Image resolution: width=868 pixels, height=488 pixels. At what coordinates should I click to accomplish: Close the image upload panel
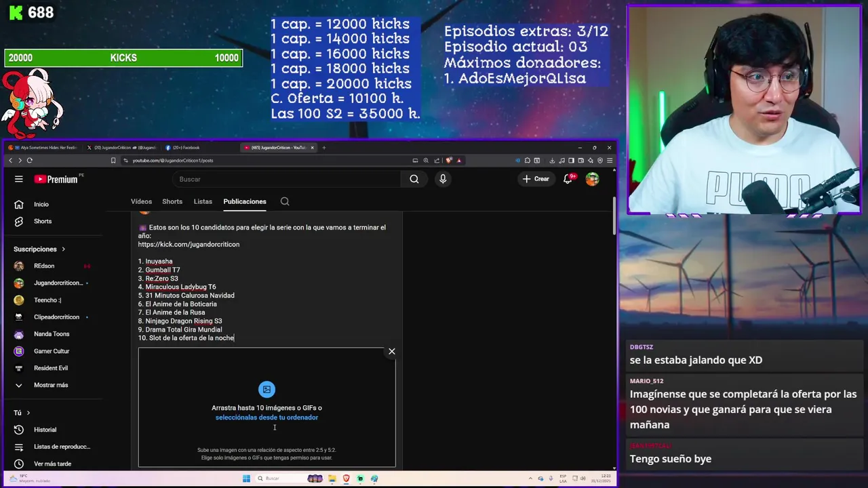pos(391,351)
